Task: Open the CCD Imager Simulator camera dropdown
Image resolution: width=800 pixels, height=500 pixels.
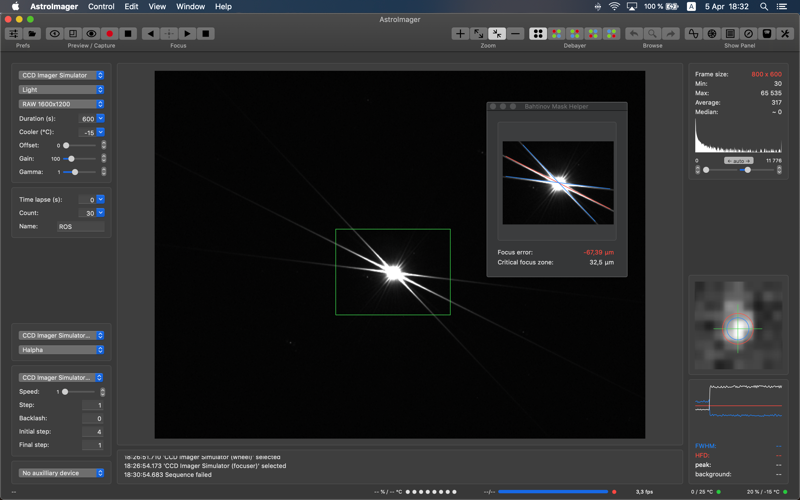Action: [61, 75]
